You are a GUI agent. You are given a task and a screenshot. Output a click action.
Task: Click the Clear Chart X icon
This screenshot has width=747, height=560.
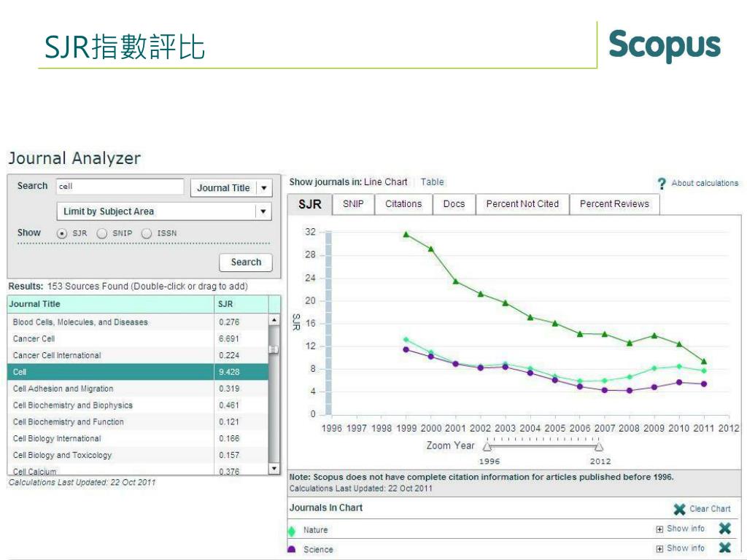680,509
